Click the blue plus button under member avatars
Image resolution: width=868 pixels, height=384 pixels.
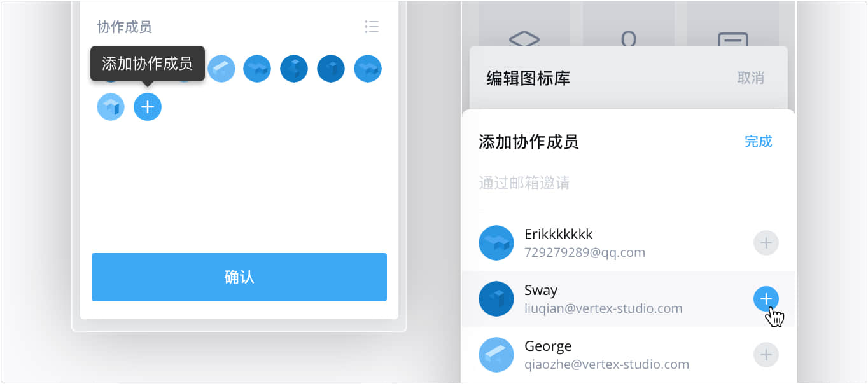[148, 107]
